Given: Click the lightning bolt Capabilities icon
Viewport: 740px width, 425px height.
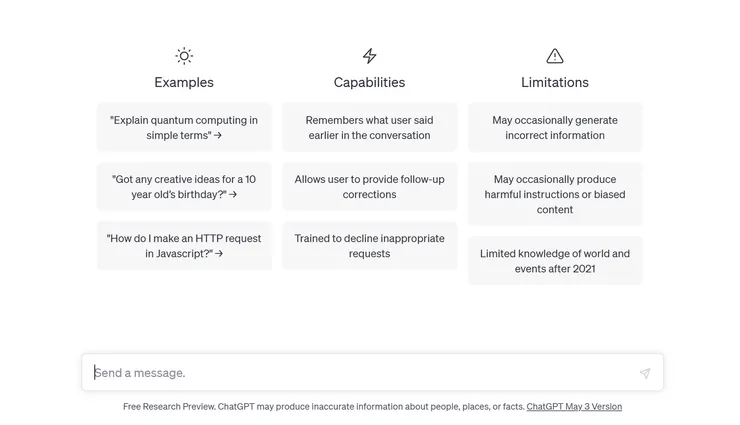Looking at the screenshot, I should [370, 56].
